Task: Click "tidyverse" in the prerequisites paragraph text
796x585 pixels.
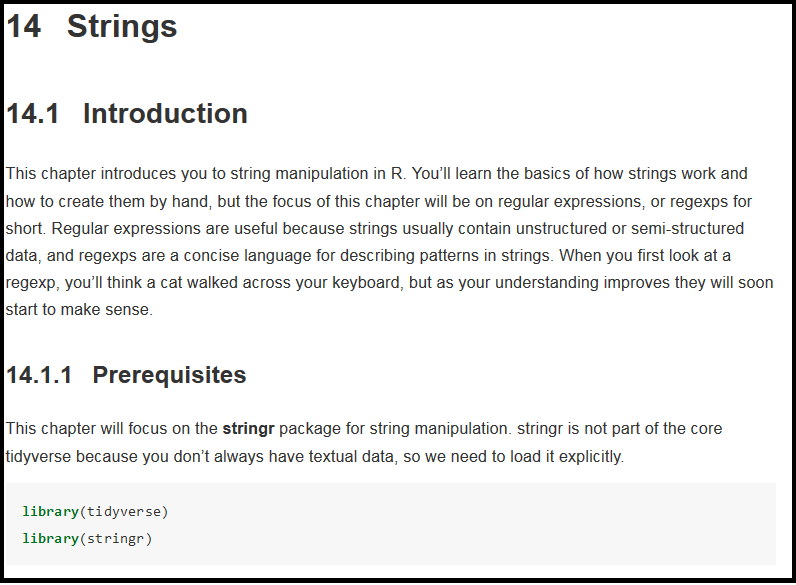Action: [40, 457]
